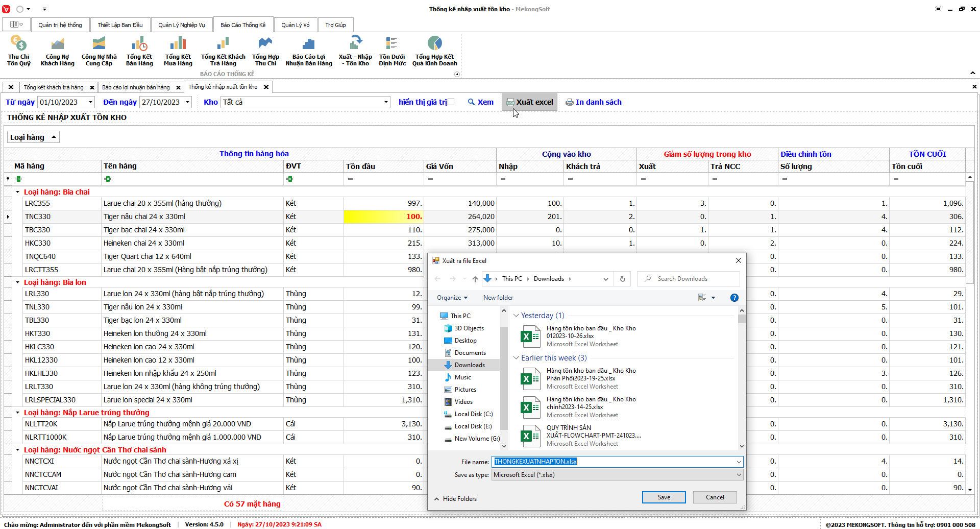This screenshot has width=980, height=529.
Task: Switch to Quản Lý Nghiệp Vụ ribbon tab
Action: point(181,25)
